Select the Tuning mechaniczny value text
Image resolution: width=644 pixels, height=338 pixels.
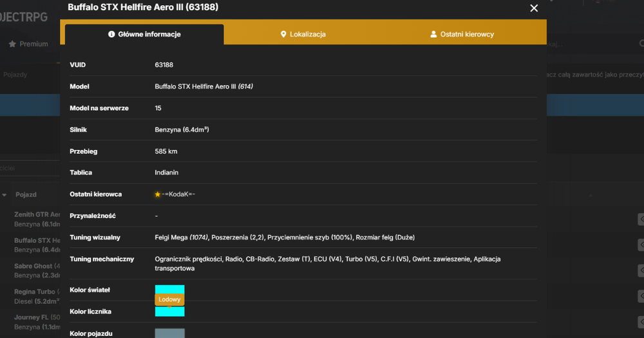coord(328,264)
